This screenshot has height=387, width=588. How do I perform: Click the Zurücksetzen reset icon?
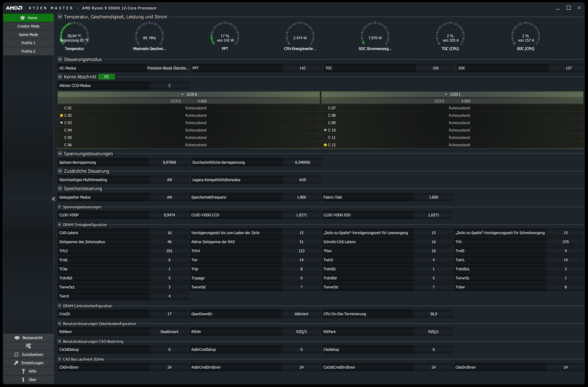(x=16, y=354)
